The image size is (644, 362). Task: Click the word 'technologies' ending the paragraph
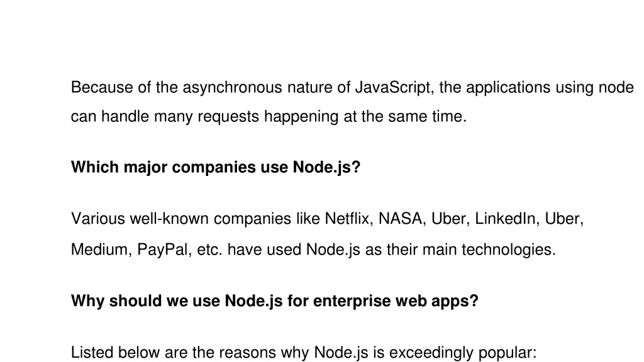pos(509,250)
